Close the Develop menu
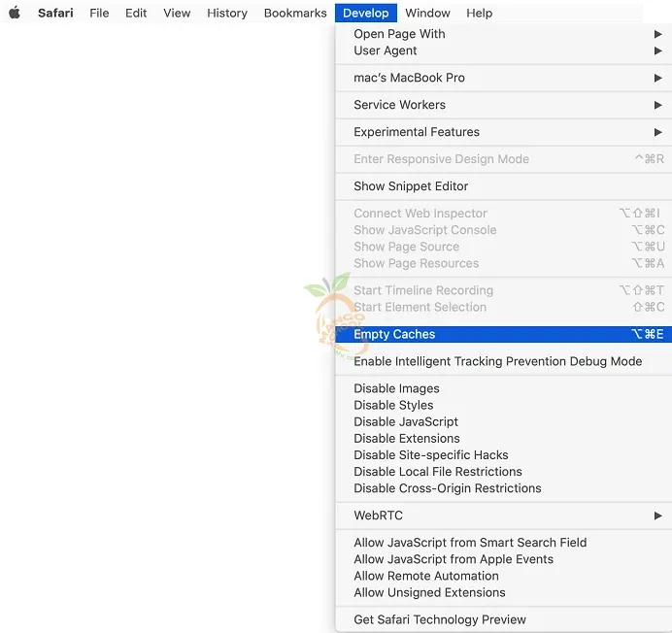The height and width of the screenshot is (633, 672). click(366, 13)
